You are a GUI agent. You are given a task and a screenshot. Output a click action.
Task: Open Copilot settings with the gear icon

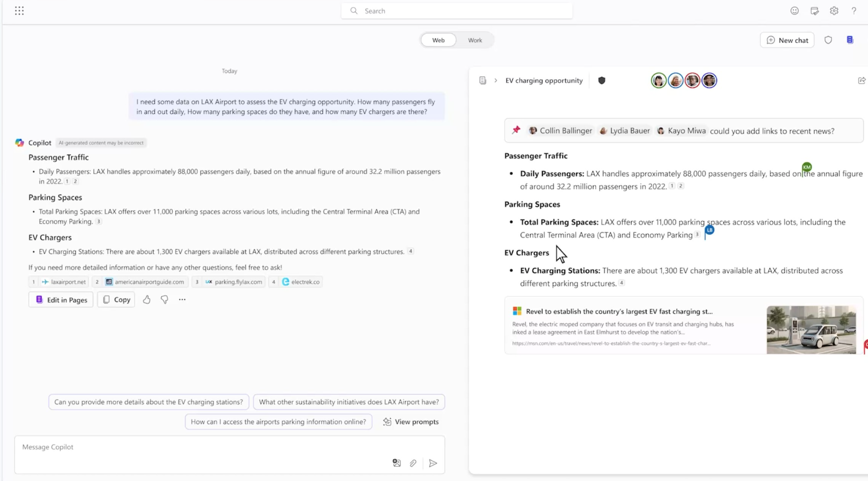(x=834, y=10)
